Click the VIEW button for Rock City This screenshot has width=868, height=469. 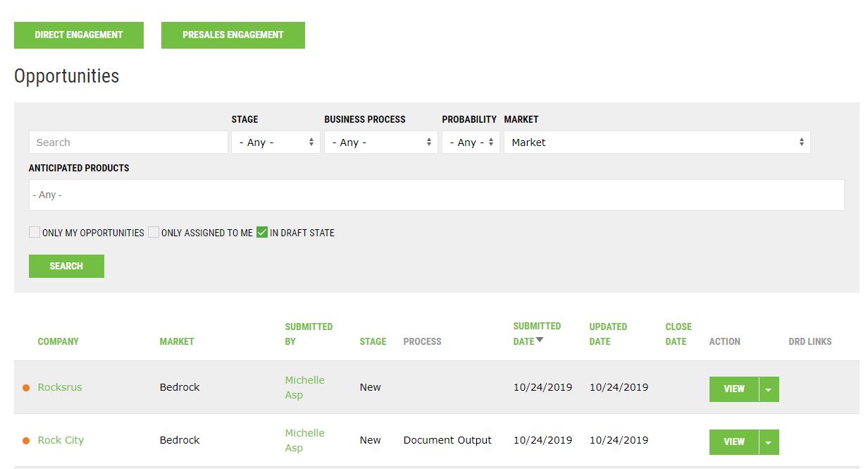click(x=733, y=441)
